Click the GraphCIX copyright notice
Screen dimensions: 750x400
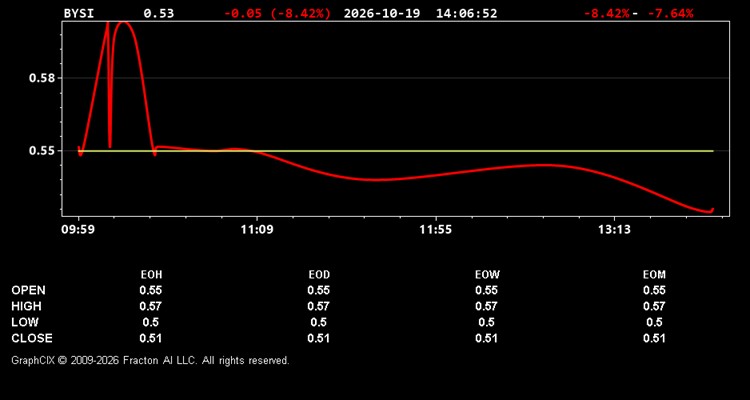click(x=150, y=360)
